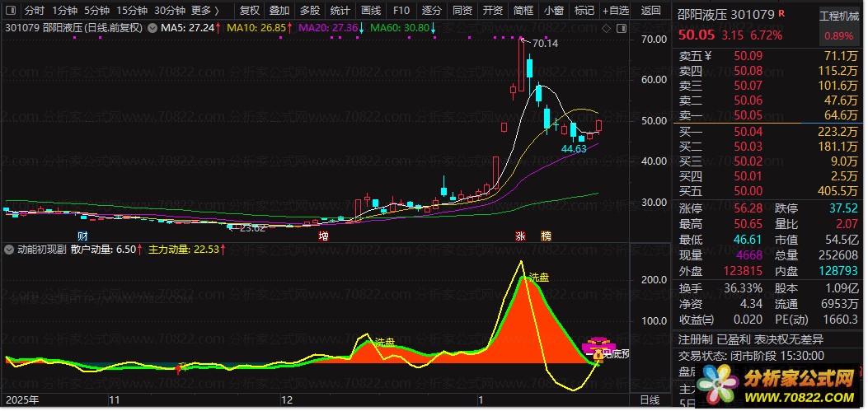Viewport: 868px width, 411px height.
Task: Open the 更多 periods dropdown
Action: point(204,10)
